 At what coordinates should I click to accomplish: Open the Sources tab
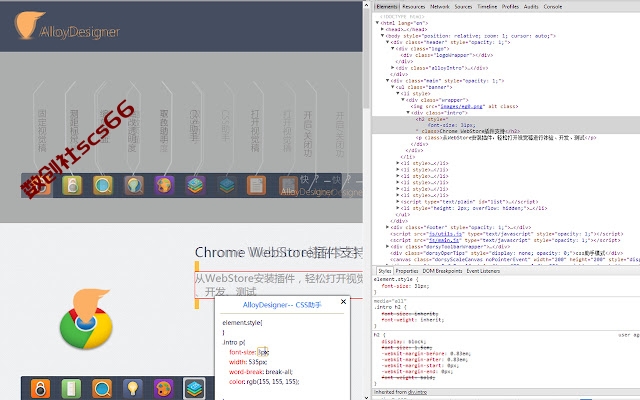[463, 7]
